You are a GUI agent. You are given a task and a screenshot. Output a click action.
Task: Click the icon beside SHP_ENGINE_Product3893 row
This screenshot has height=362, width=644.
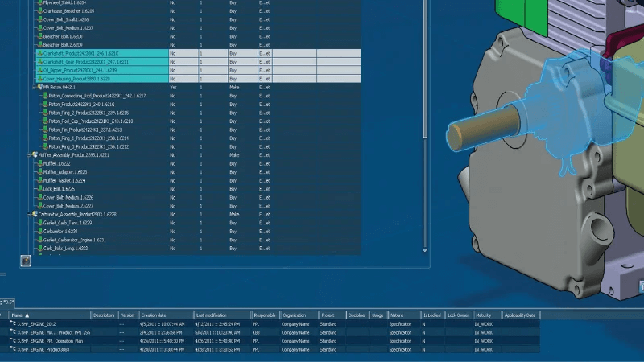coord(13,349)
